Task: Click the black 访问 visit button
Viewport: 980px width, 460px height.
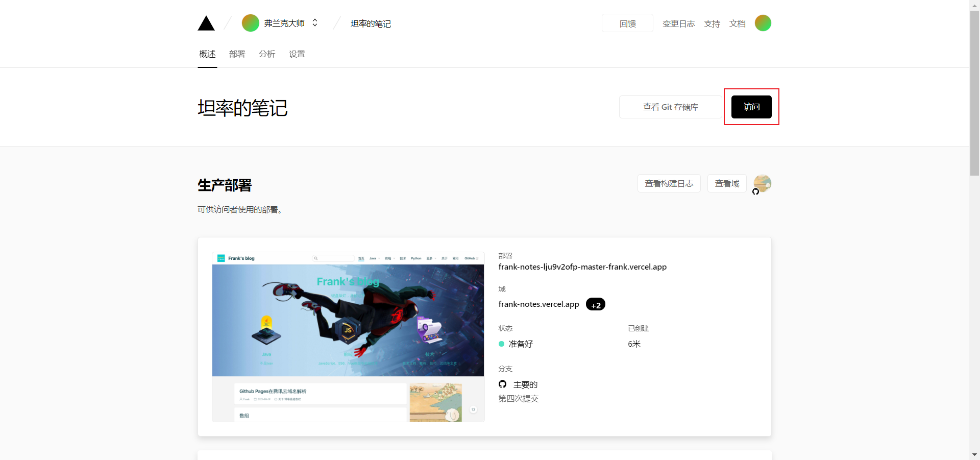Action: 751,107
